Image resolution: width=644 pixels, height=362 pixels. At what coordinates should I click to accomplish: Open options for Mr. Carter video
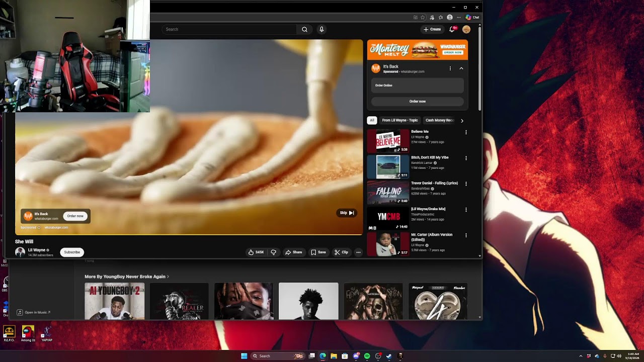click(x=466, y=235)
